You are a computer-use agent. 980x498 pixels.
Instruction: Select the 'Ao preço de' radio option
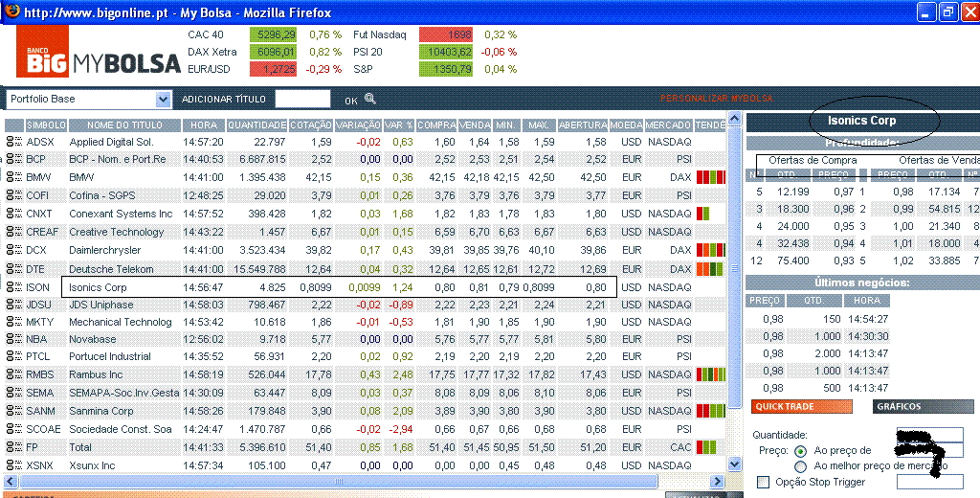pyautogui.click(x=801, y=450)
